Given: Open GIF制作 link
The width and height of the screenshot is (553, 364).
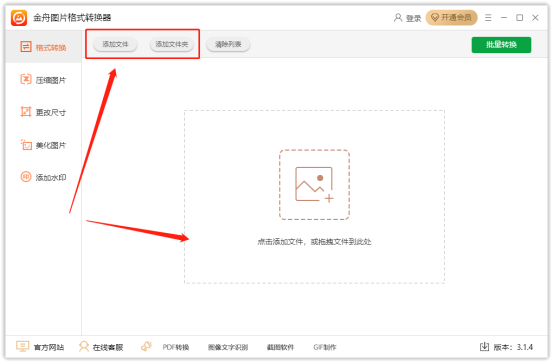Looking at the screenshot, I should [325, 347].
